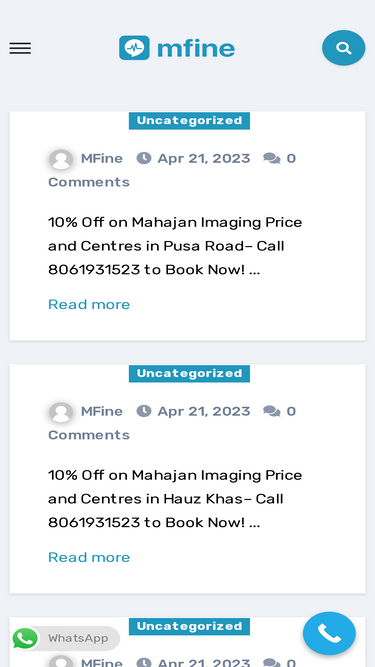Click the WhatsApp label pill
This screenshot has width=375, height=667.
click(78, 638)
